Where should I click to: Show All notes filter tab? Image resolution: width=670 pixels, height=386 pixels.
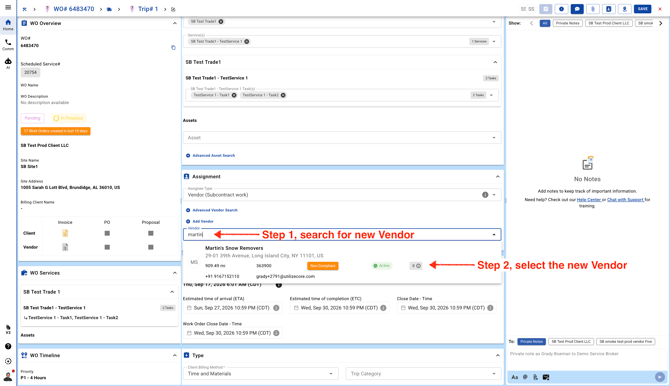click(545, 23)
